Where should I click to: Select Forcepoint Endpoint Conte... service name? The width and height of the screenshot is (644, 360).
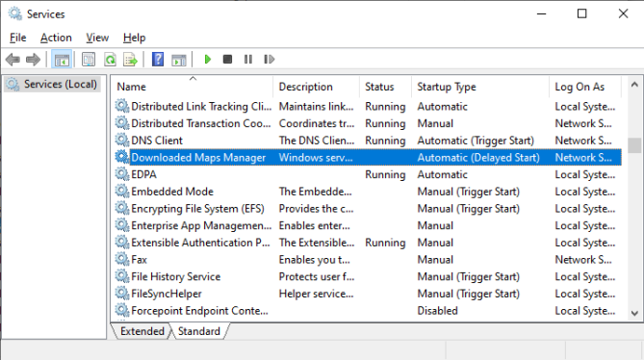click(199, 311)
